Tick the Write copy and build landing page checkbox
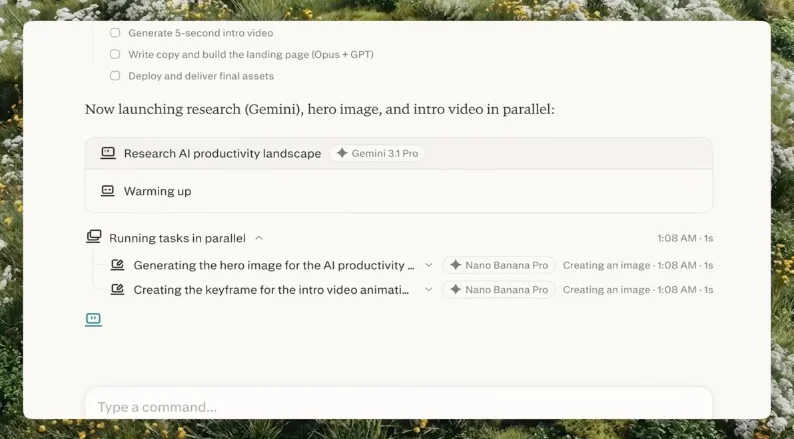This screenshot has height=439, width=794. click(115, 54)
